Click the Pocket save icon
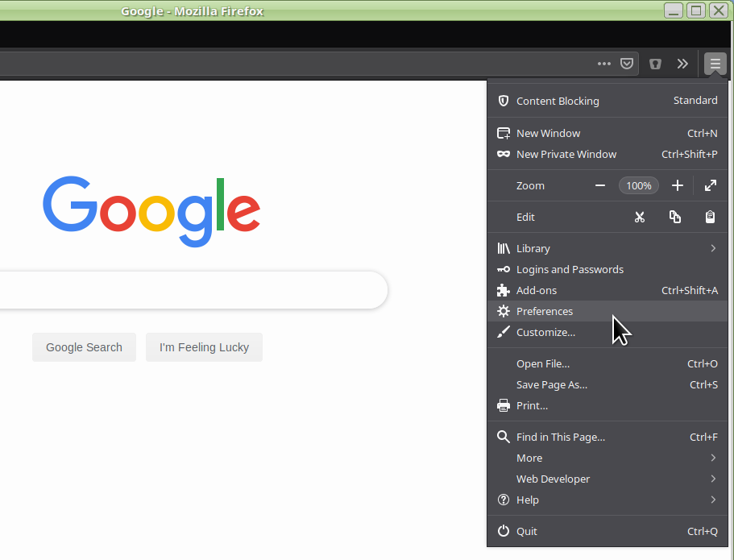The height and width of the screenshot is (560, 734). pos(627,64)
